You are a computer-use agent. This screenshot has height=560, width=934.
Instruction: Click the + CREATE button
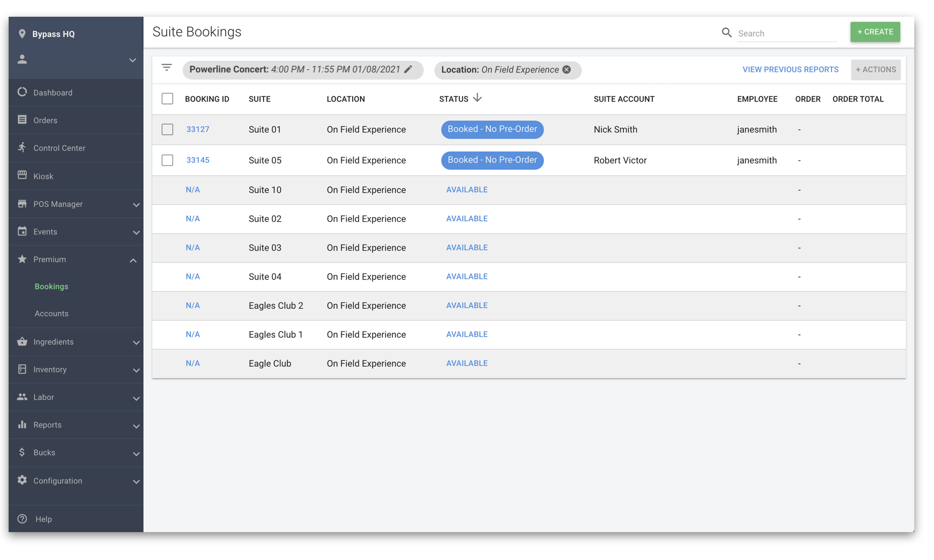tap(875, 32)
